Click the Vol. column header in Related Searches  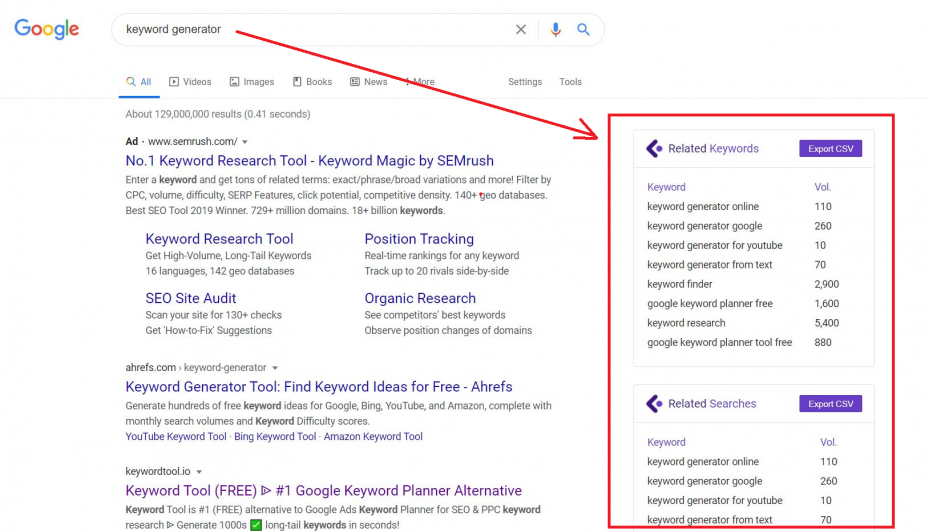tap(828, 443)
